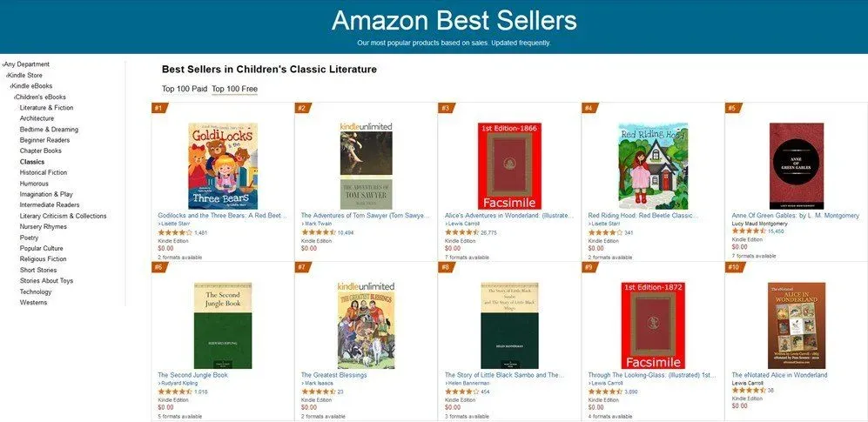Open Nursery Rhymes category
The width and height of the screenshot is (868, 422).
pyautogui.click(x=44, y=226)
